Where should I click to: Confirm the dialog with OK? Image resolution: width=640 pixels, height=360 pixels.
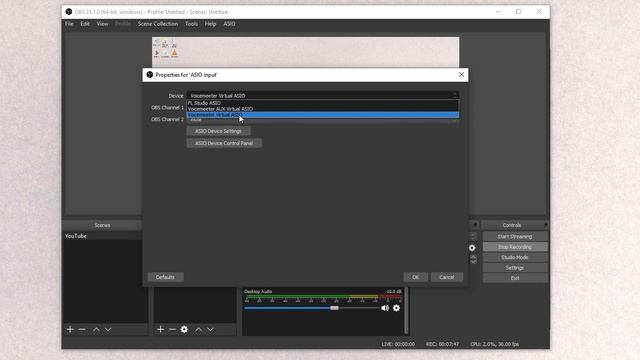pos(416,277)
